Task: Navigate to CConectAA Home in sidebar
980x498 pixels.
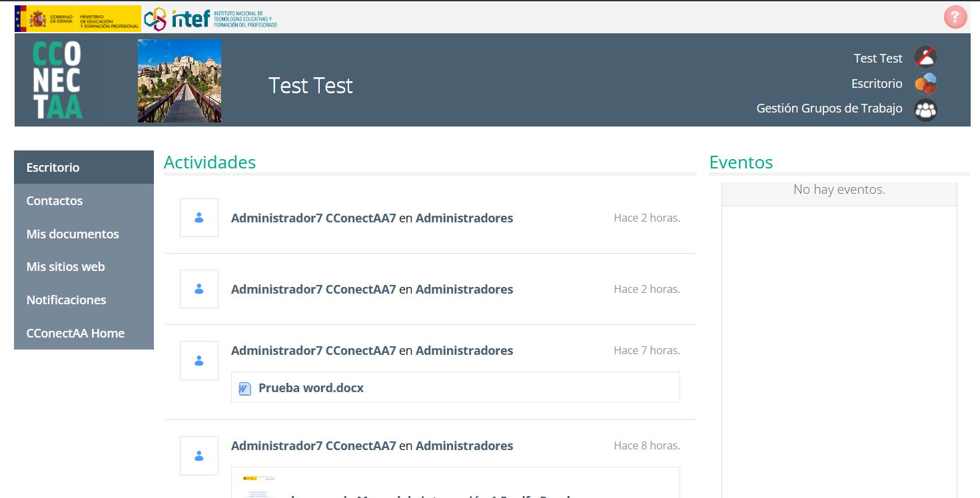Action: 75,334
